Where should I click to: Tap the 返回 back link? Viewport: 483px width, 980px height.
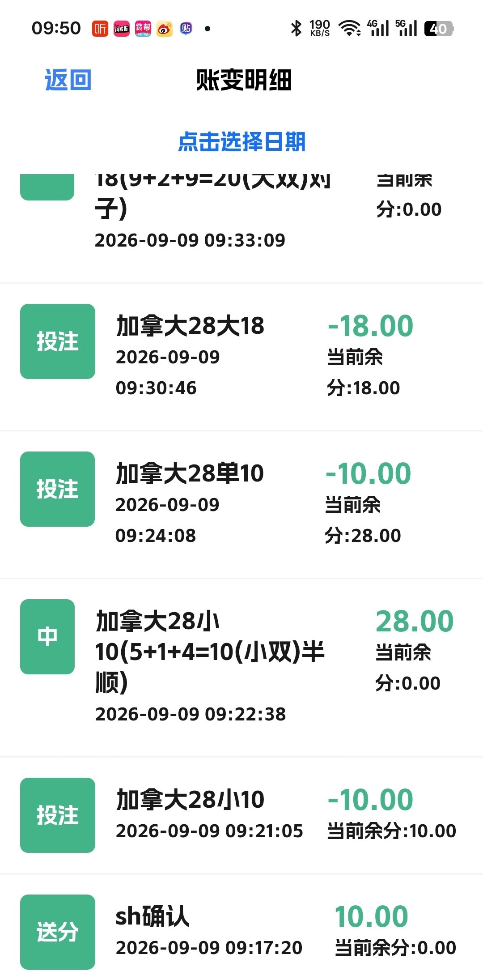click(68, 80)
